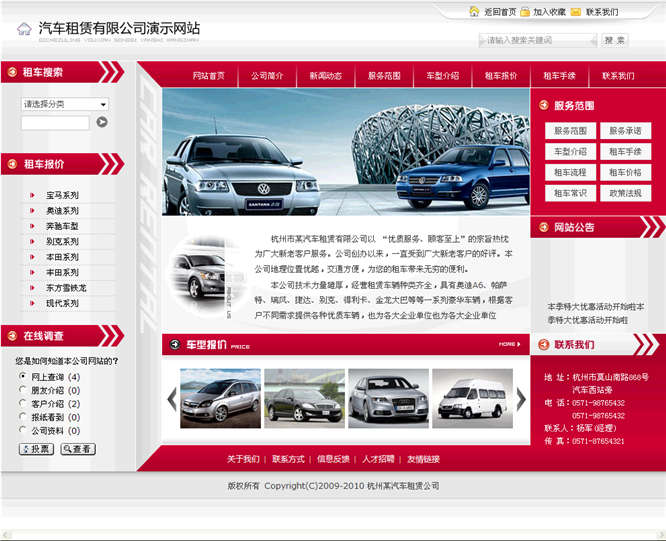Click the left carousel arrow in 车型报价
This screenshot has width=666, height=541.
pyautogui.click(x=172, y=399)
